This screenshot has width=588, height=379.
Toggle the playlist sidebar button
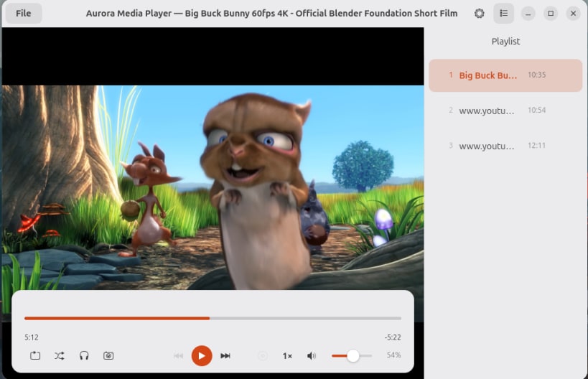503,14
